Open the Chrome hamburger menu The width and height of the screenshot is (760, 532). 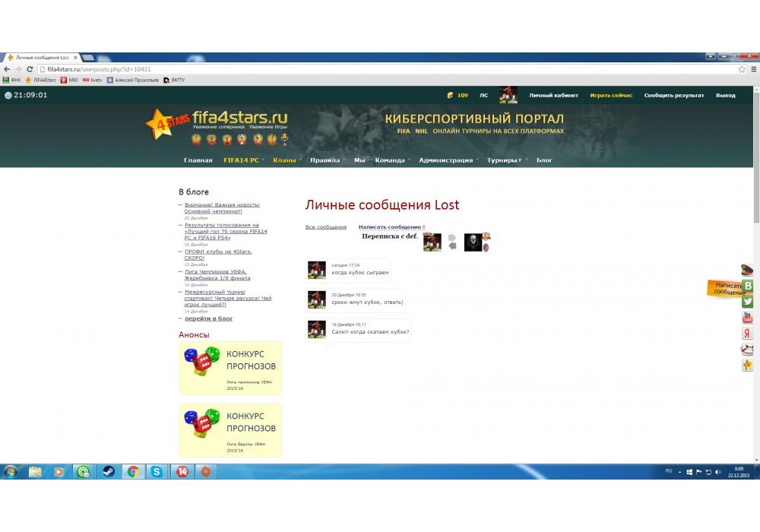(754, 69)
